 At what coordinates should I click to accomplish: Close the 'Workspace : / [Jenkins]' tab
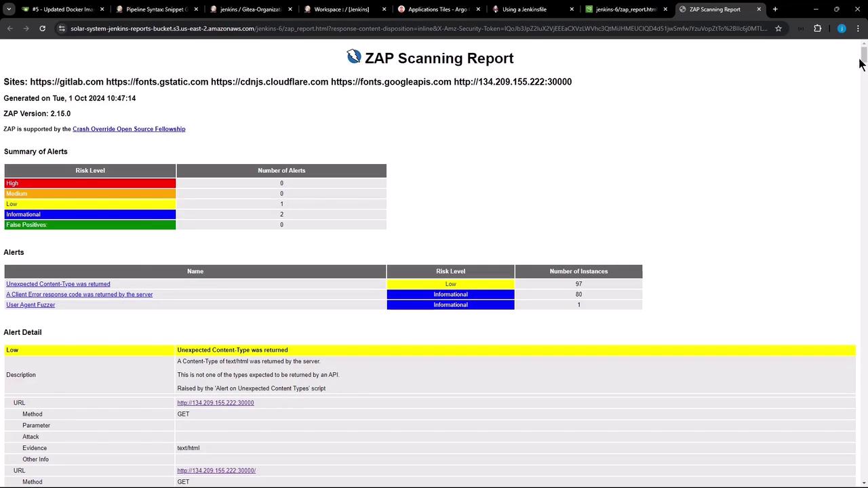[x=384, y=9]
